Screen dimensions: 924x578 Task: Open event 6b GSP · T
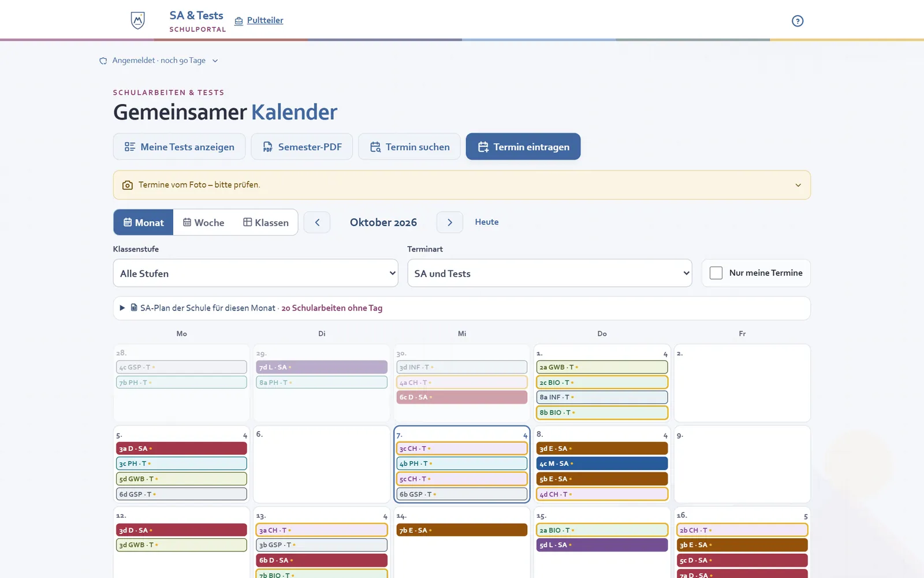click(462, 494)
